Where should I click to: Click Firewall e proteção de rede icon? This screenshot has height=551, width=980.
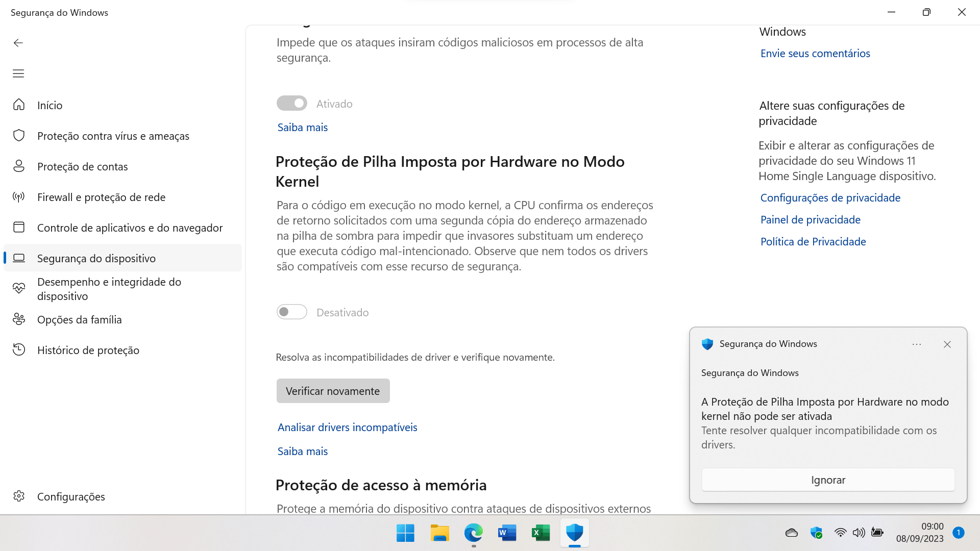[19, 197]
